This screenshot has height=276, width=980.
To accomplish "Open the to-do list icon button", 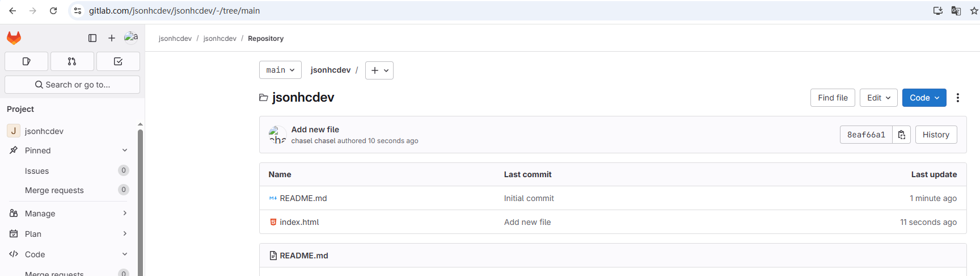I will click(118, 61).
